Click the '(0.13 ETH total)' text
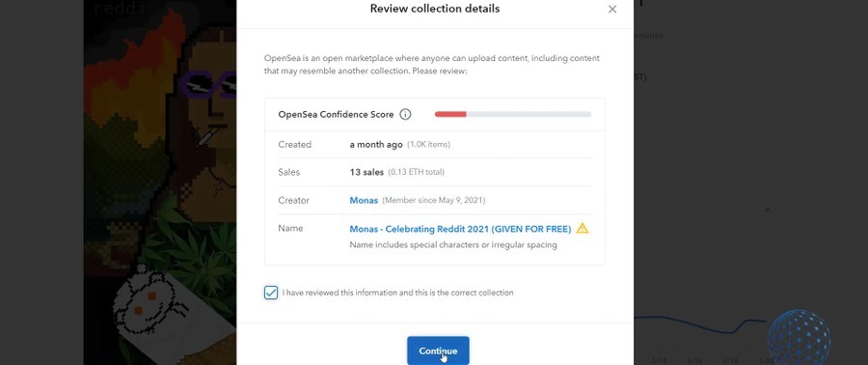Screen dimensions: 868x365 [416, 172]
